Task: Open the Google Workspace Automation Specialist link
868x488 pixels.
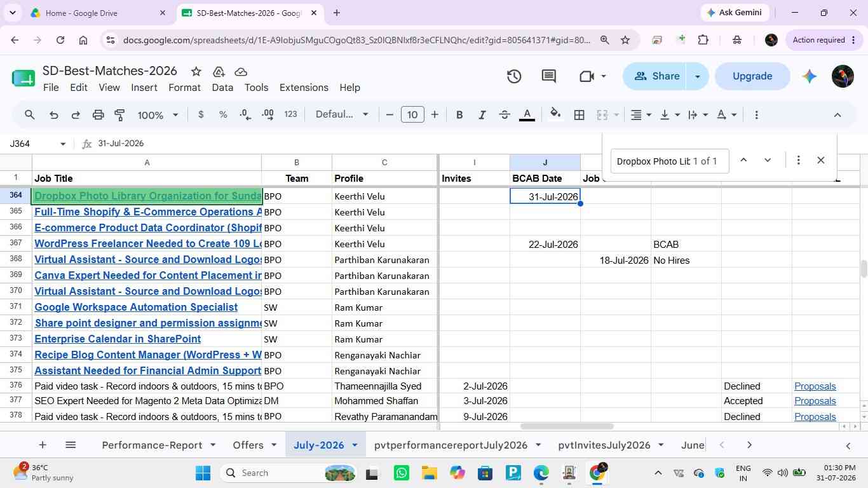Action: coord(136,307)
